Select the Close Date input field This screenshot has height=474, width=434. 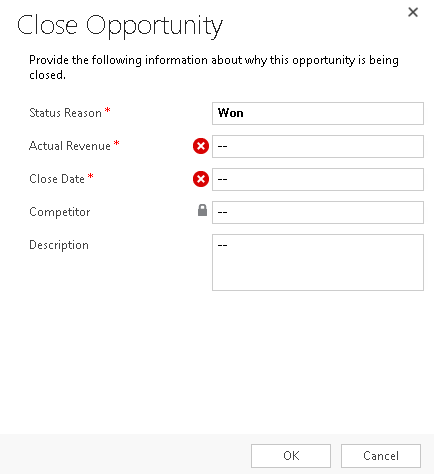point(318,179)
